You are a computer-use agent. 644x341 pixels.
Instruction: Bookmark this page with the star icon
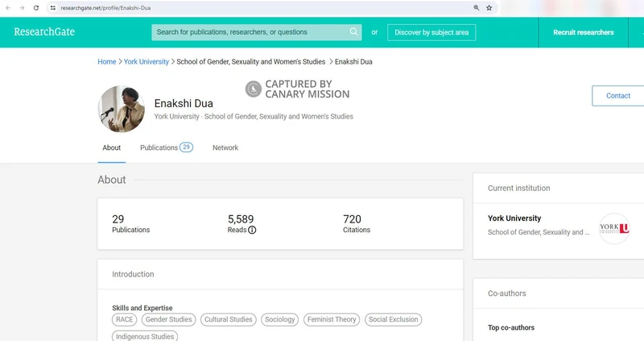click(x=489, y=8)
